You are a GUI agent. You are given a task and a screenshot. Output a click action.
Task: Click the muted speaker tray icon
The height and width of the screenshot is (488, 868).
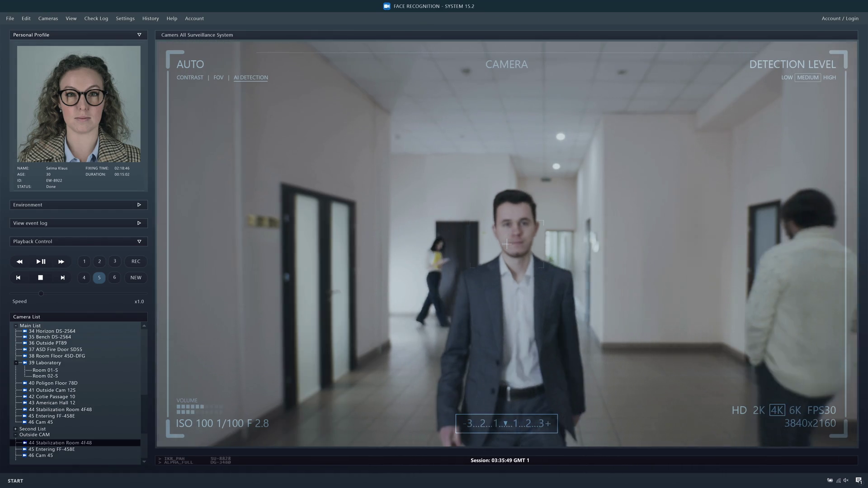point(846,480)
